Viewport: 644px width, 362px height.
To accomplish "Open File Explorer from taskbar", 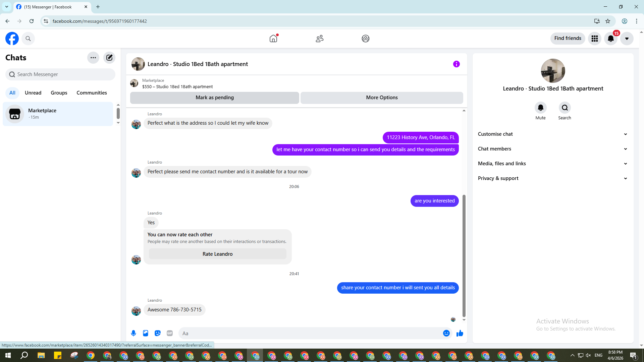I will 41,355.
